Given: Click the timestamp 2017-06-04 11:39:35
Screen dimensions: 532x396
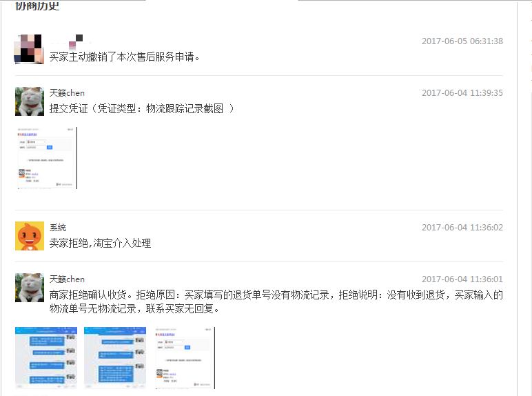Looking at the screenshot, I should (x=462, y=92).
